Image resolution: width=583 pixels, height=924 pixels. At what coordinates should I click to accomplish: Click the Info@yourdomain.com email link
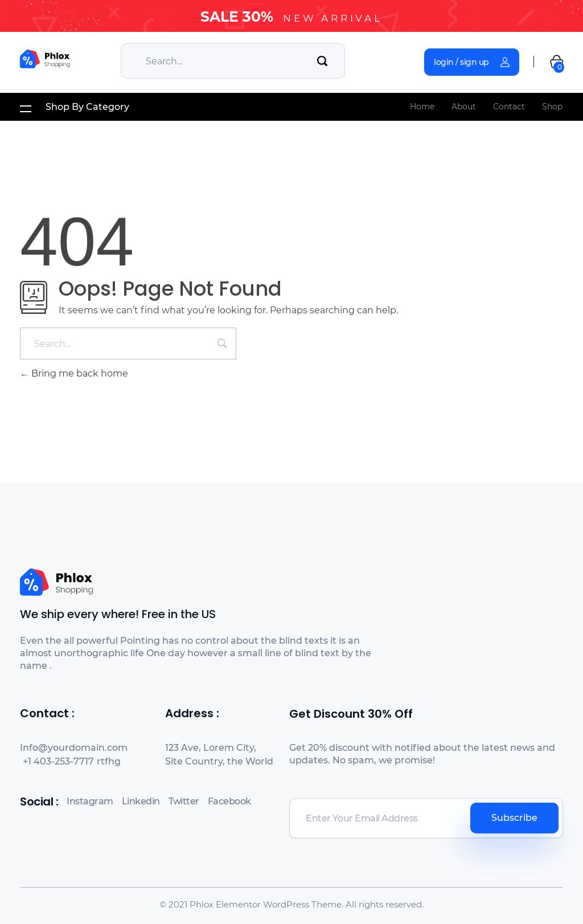click(73, 747)
